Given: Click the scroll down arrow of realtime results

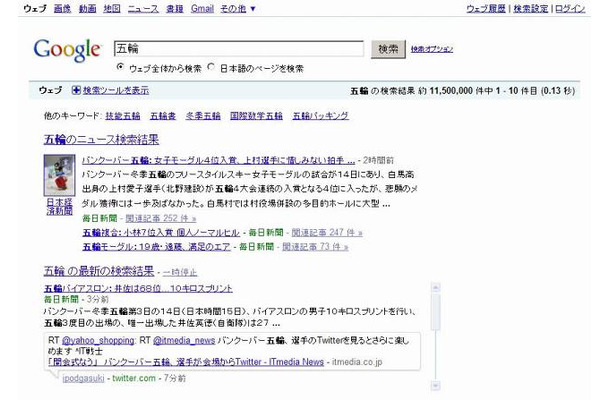Looking at the screenshot, I should point(436,386).
